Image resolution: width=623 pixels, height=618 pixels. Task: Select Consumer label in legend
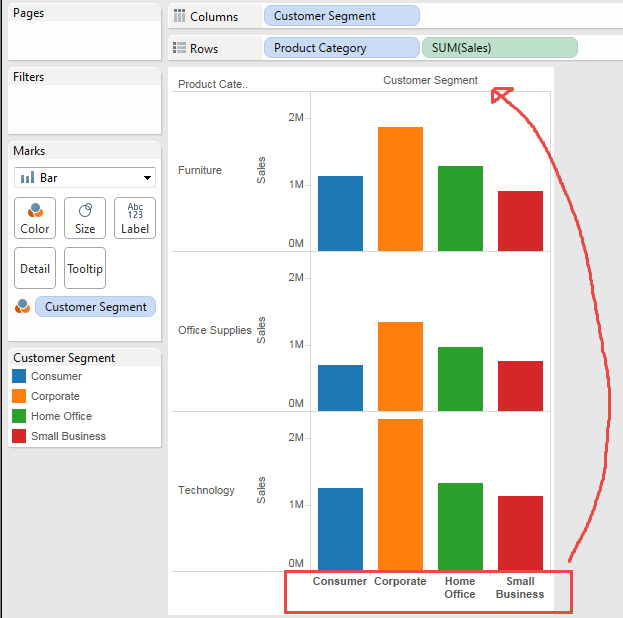pos(56,376)
